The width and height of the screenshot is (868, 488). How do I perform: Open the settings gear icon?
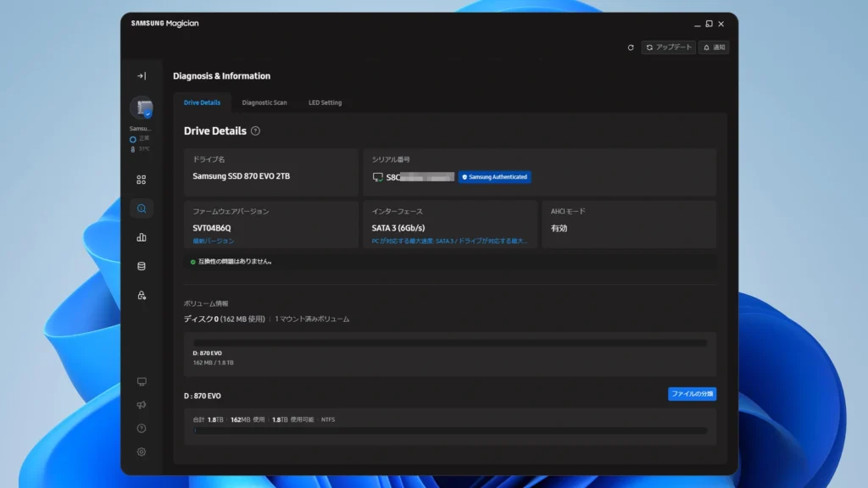142,452
